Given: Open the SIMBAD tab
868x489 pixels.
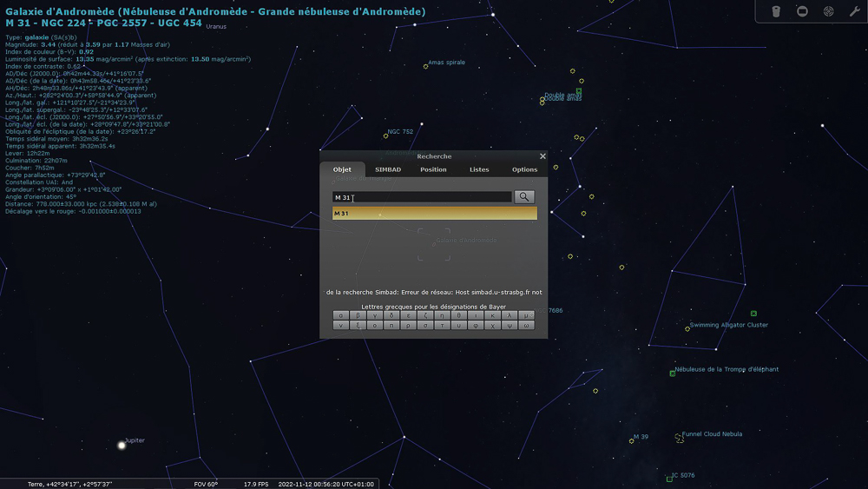Looking at the screenshot, I should (388, 169).
